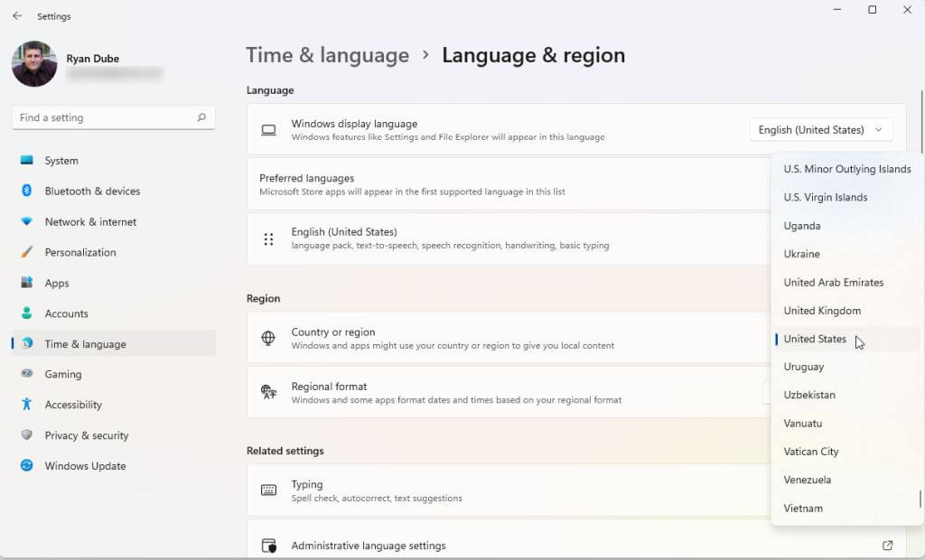Choose Uruguay in the region list

[x=804, y=367]
